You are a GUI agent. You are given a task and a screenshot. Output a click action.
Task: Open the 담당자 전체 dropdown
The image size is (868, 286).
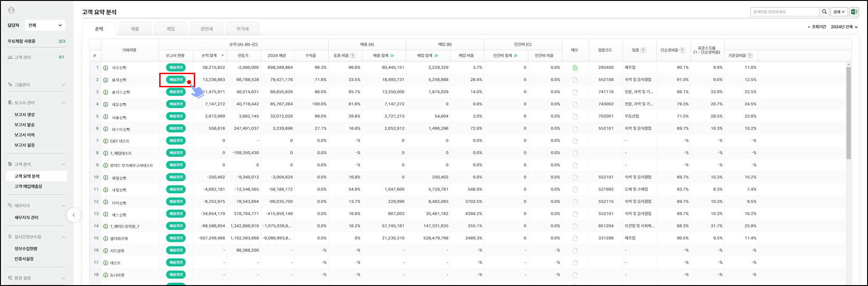coord(45,25)
